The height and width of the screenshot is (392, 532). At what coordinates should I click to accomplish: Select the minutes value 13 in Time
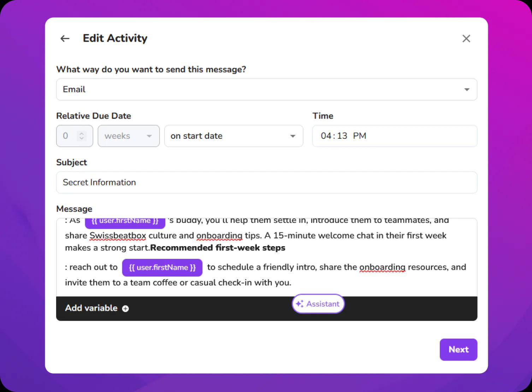coord(342,136)
